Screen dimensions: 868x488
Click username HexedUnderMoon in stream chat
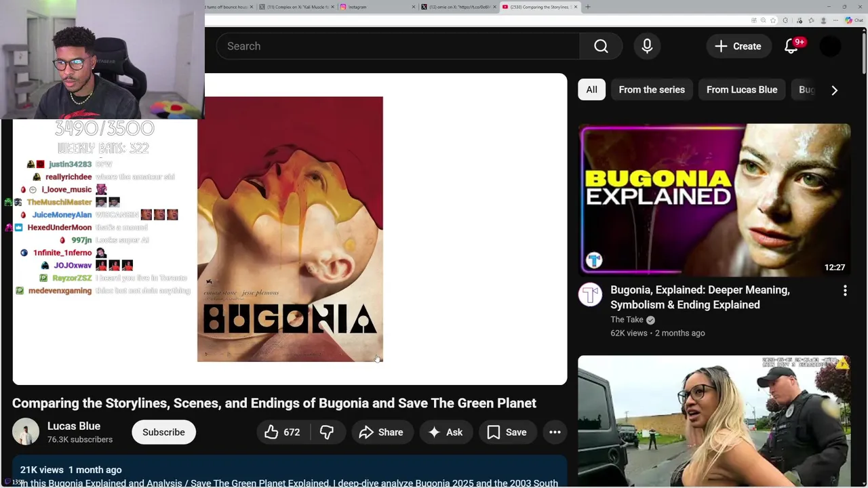(59, 228)
